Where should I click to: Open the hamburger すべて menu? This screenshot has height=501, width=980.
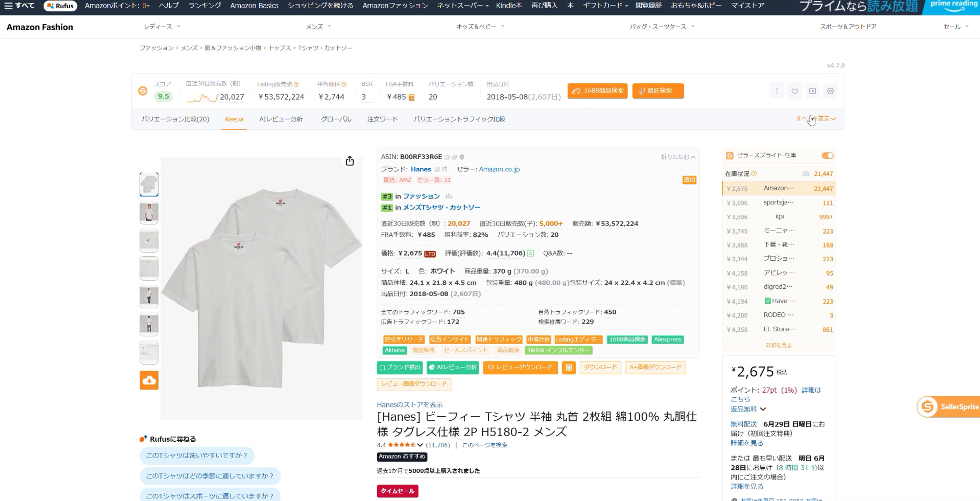click(19, 6)
